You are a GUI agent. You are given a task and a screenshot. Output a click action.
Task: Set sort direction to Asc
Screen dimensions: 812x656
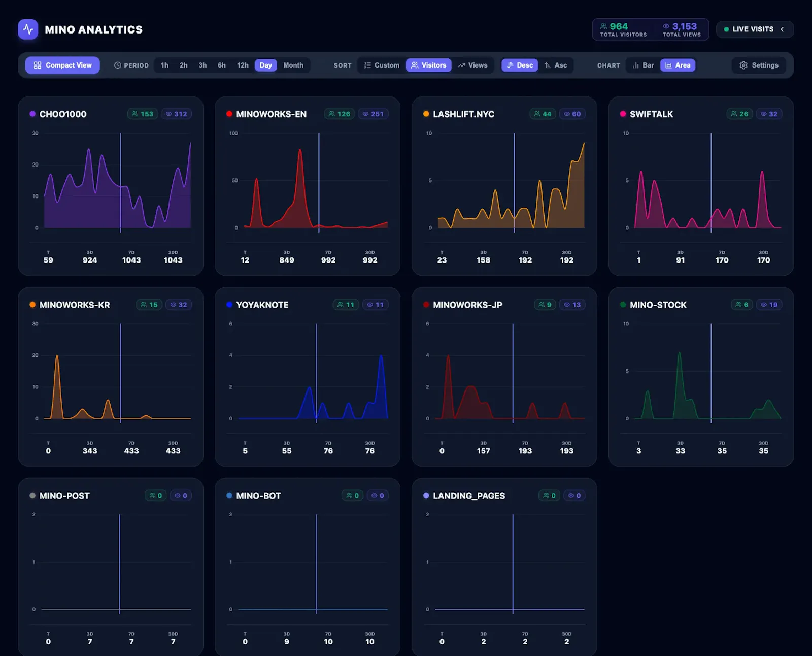(x=556, y=65)
